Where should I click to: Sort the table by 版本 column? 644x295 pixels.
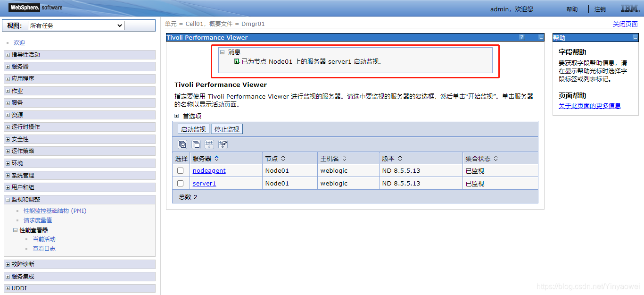coord(399,159)
